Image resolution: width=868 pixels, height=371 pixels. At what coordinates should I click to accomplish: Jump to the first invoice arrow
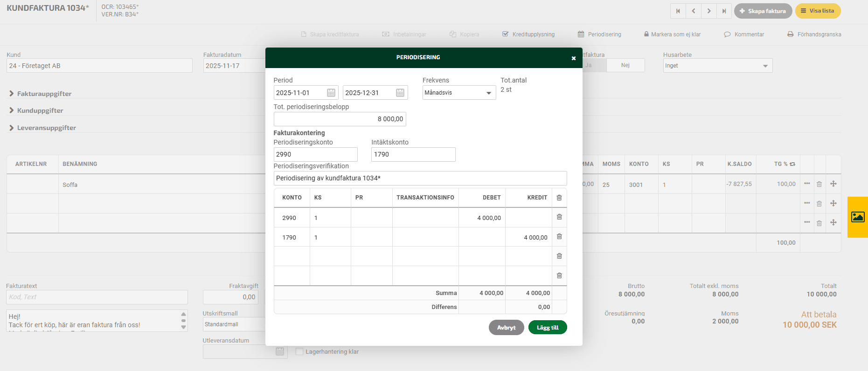click(x=678, y=11)
